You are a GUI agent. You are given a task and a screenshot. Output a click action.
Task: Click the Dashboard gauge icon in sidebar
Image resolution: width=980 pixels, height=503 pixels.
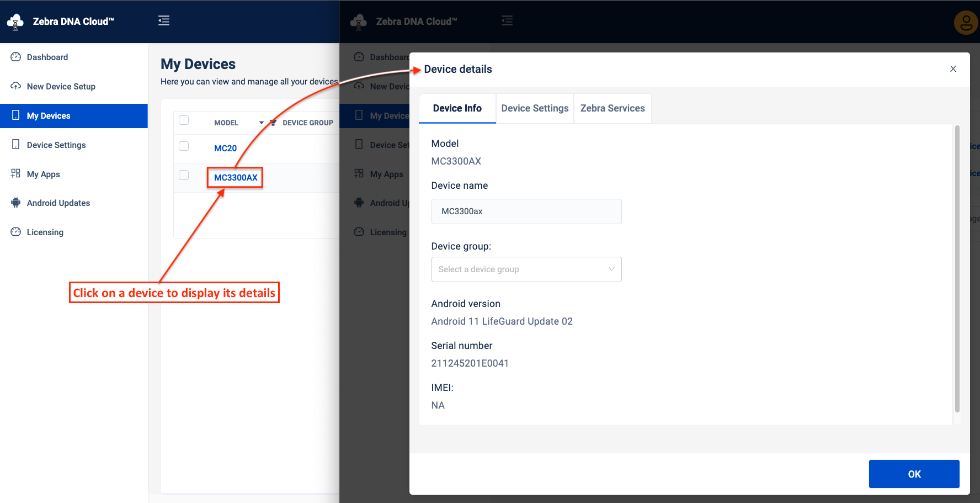click(x=16, y=57)
